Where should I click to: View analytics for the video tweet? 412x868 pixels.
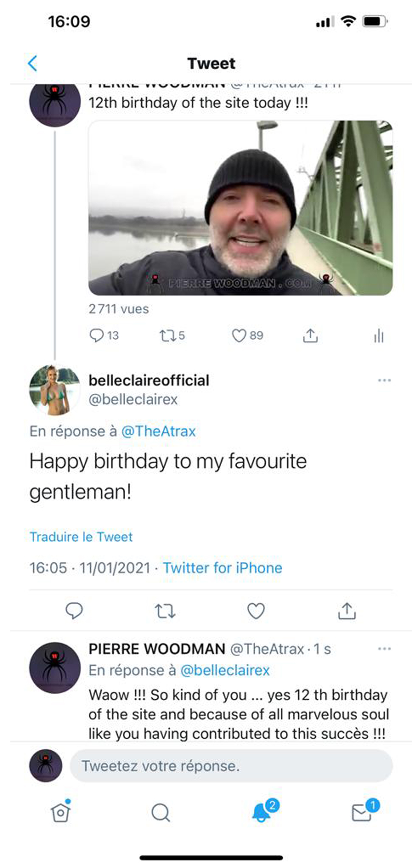(x=379, y=336)
